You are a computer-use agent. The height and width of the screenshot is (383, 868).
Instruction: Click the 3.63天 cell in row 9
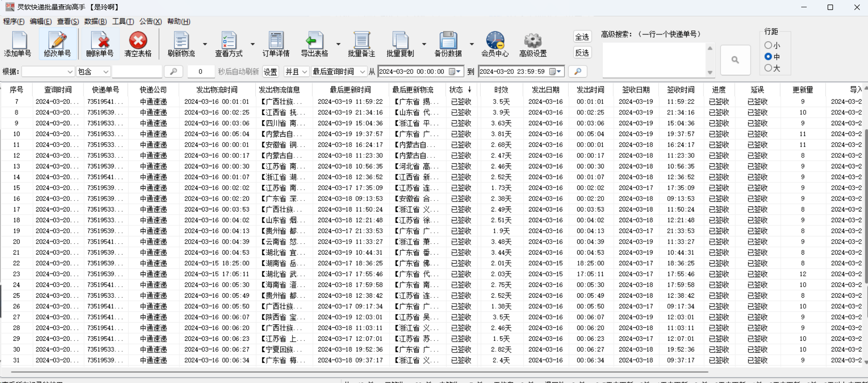[x=501, y=123]
